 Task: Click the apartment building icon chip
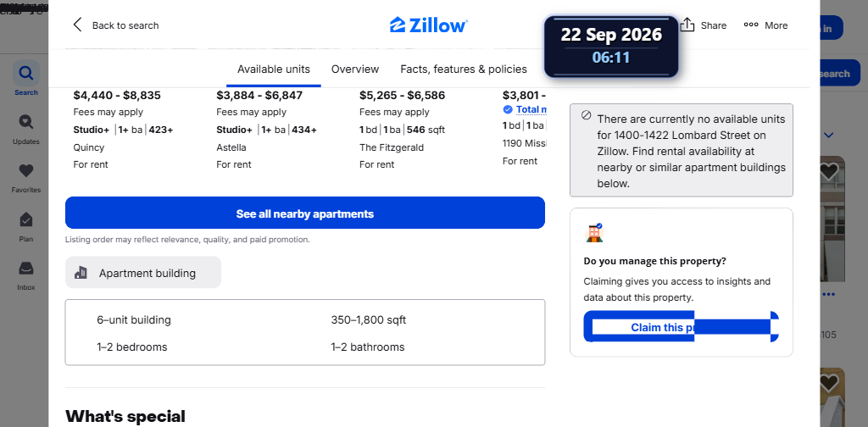(142, 273)
